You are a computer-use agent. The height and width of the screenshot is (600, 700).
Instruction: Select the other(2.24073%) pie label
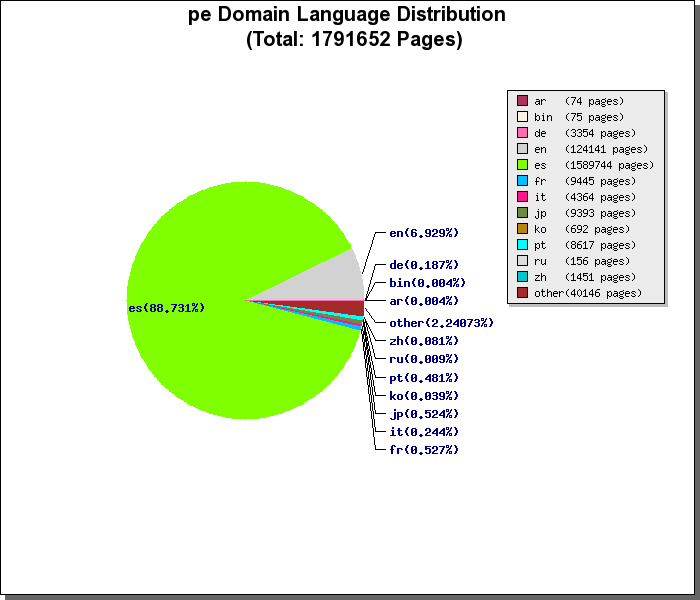click(442, 323)
